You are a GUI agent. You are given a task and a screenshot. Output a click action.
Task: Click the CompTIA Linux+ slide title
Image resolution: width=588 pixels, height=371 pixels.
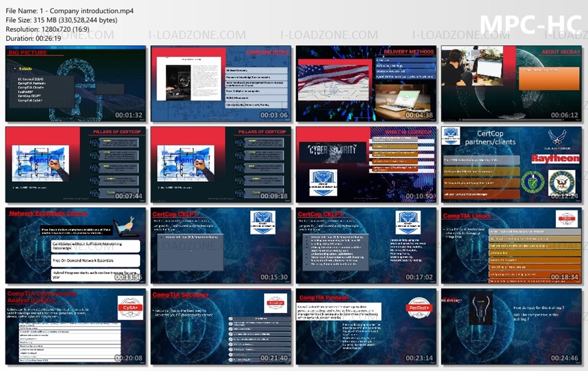click(x=467, y=216)
